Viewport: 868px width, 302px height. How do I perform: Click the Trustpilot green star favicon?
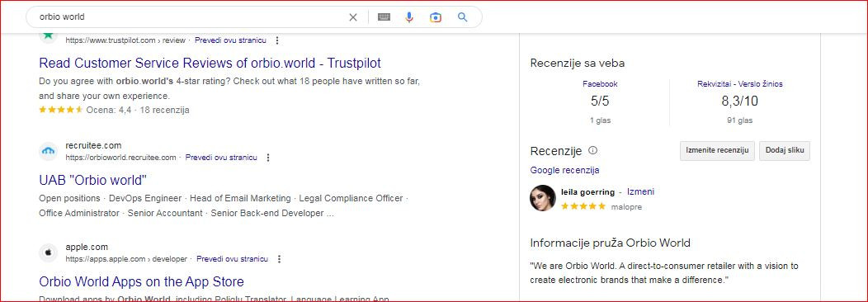49,35
